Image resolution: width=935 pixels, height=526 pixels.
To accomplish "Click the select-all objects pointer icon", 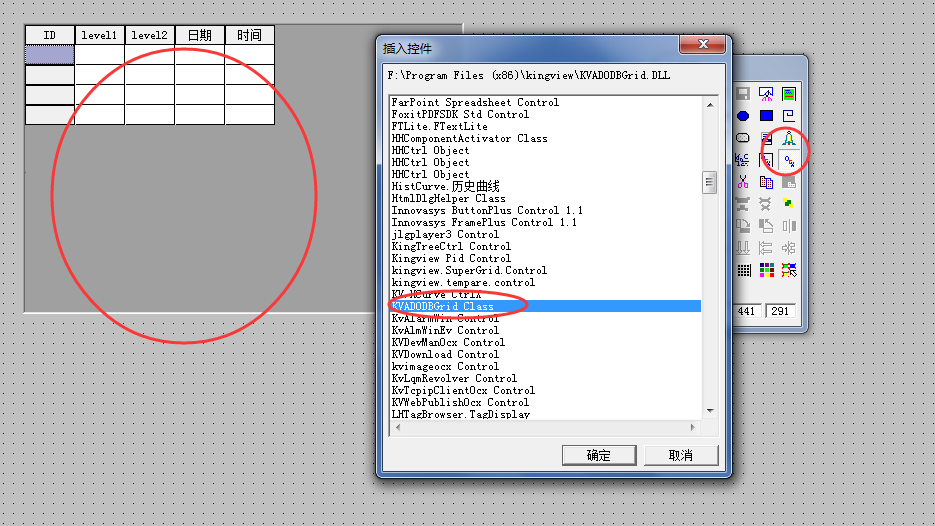I will point(789,270).
